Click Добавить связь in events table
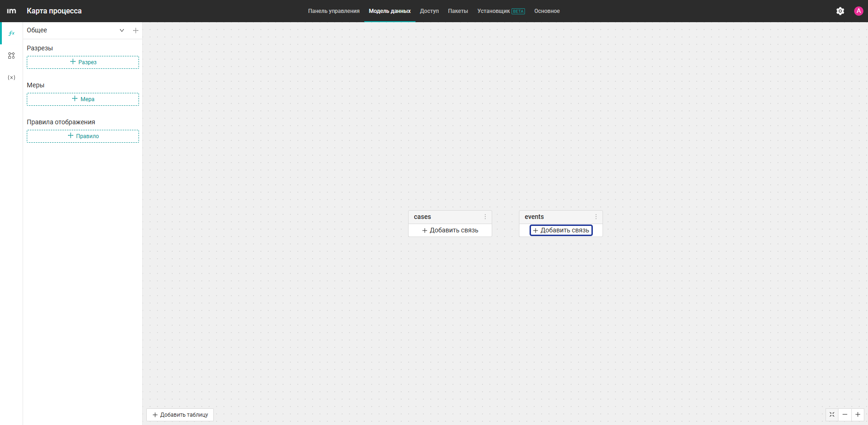Screen dimensions: 868x425 pos(561,230)
